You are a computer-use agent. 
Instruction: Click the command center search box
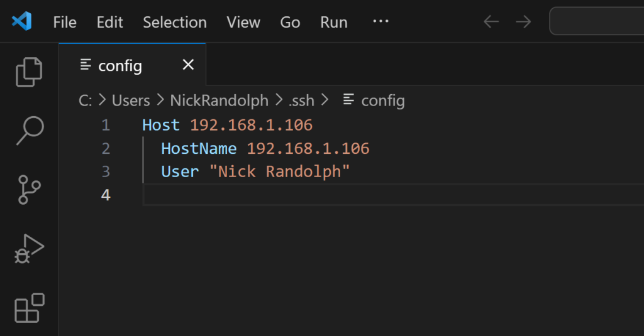[x=597, y=21]
